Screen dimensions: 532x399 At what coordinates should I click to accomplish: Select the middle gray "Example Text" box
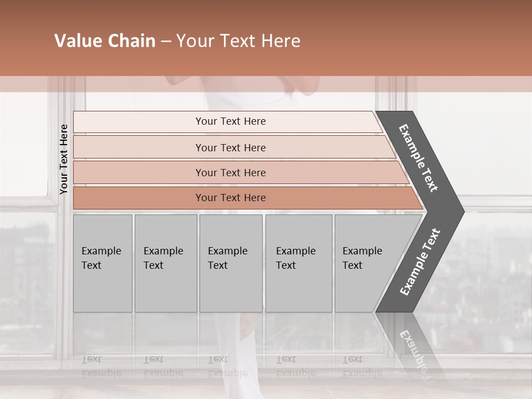point(231,263)
